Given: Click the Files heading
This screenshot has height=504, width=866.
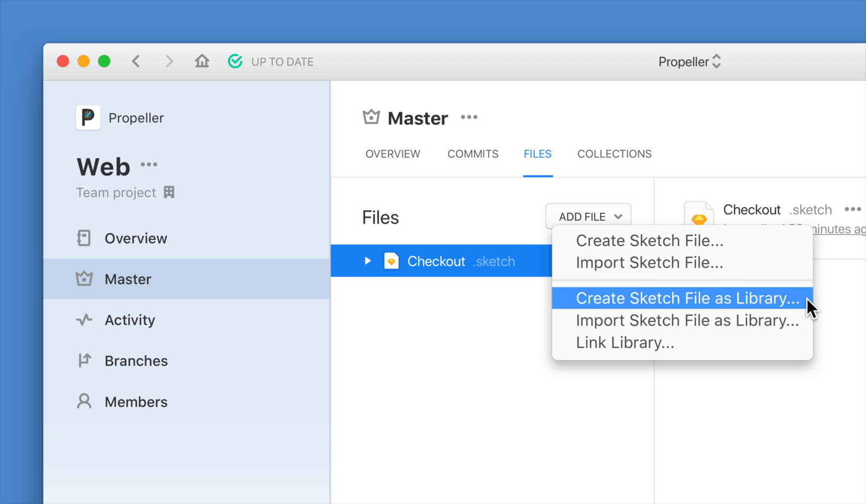Looking at the screenshot, I should [x=380, y=217].
